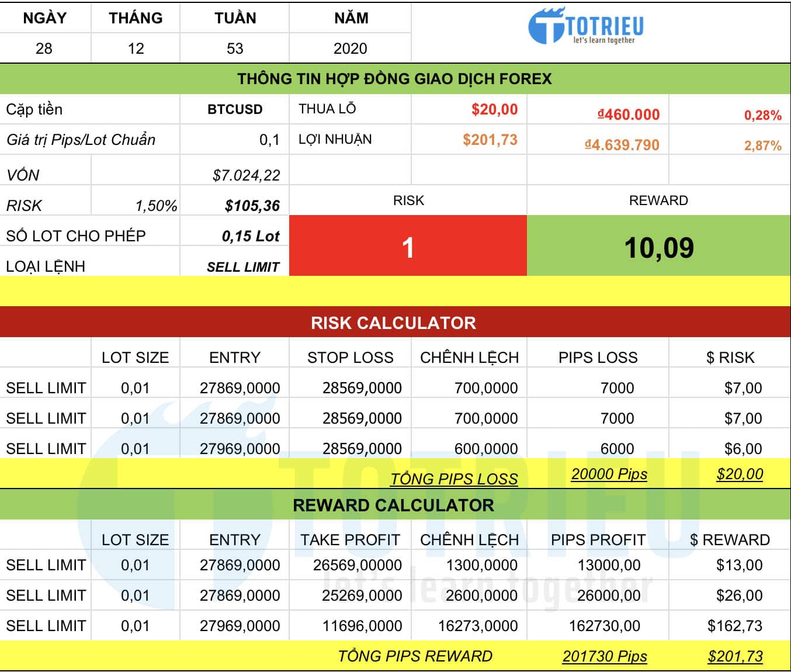Select the NGÀY header cell
This screenshot has height=672, width=791.
coord(44,18)
